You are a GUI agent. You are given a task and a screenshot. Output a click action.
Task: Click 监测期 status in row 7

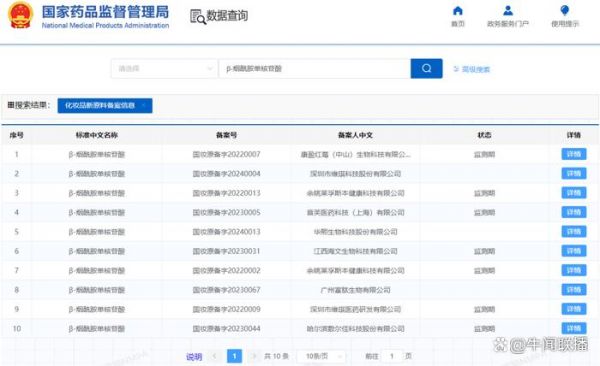[x=484, y=271]
